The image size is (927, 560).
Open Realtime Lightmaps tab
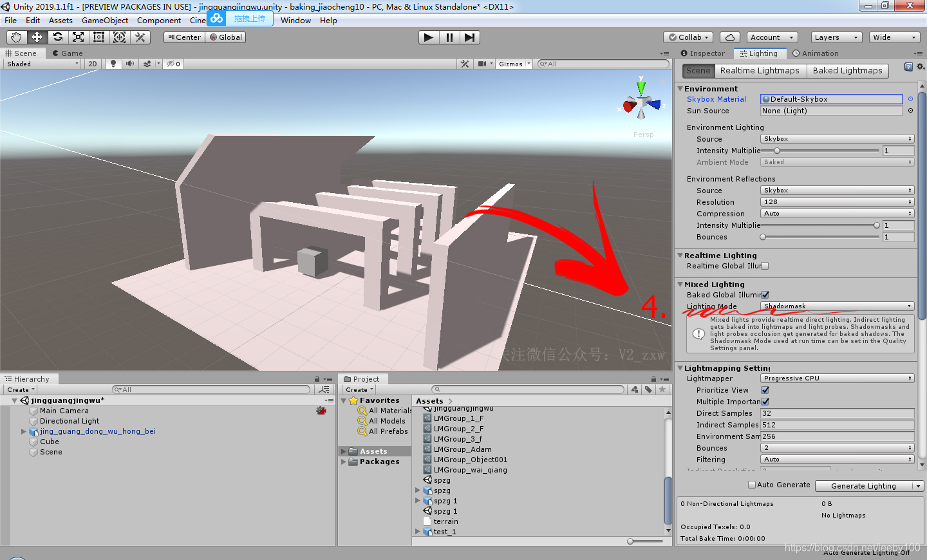tap(760, 71)
